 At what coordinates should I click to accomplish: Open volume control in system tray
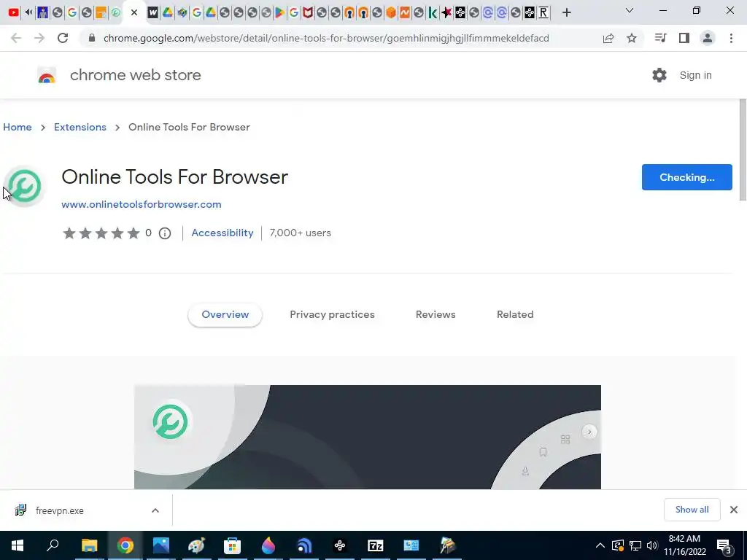(652, 545)
